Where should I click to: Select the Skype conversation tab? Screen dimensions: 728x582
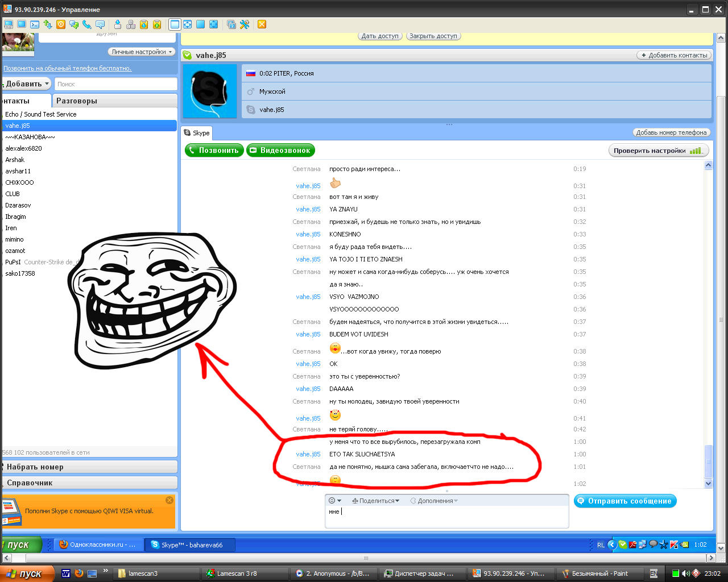point(197,133)
